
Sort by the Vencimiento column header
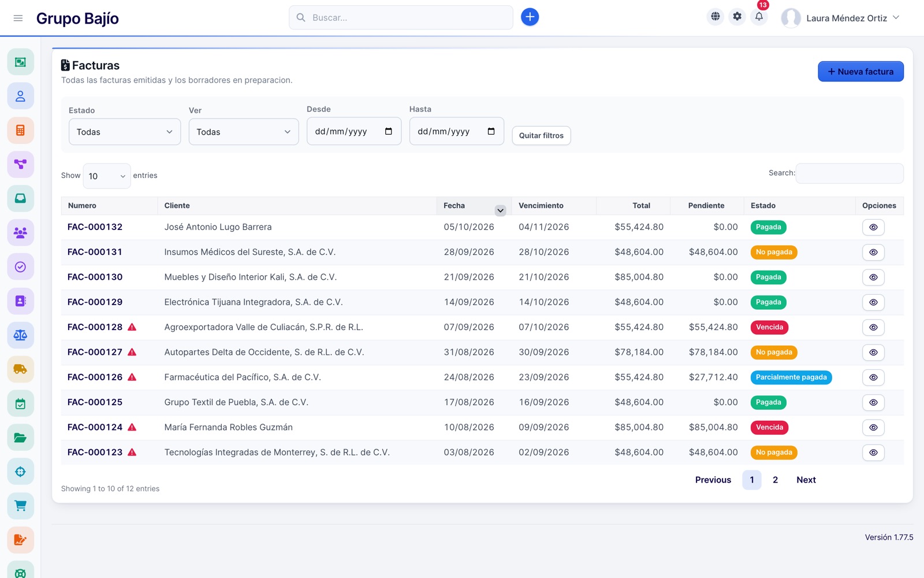553,206
